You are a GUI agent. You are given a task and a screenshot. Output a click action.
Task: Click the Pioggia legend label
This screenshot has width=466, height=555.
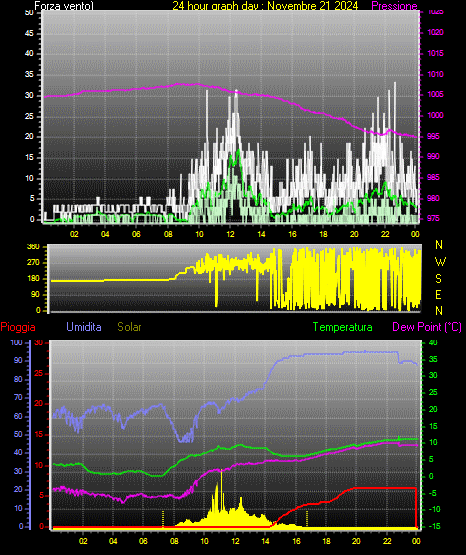pos(18,327)
